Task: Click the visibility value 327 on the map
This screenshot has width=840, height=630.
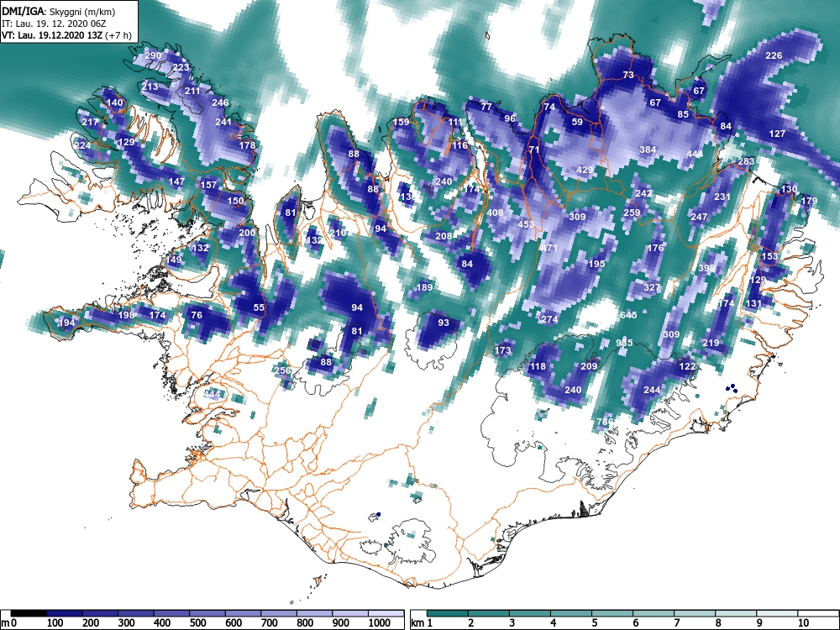Action: (652, 287)
